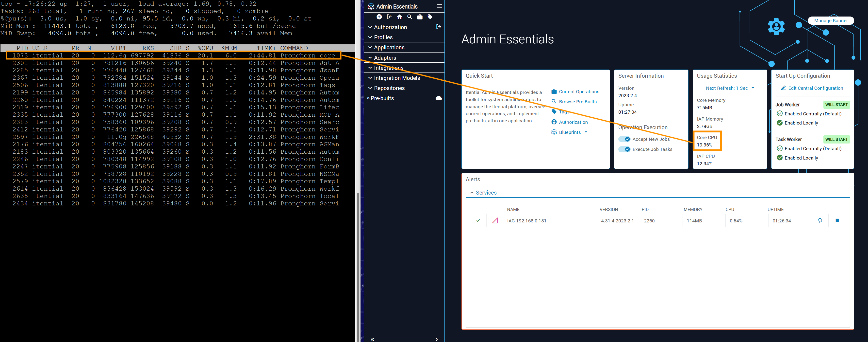This screenshot has height=342, width=868.
Task: Click the search magnifier icon in sidebar toolbar
Action: pos(409,17)
